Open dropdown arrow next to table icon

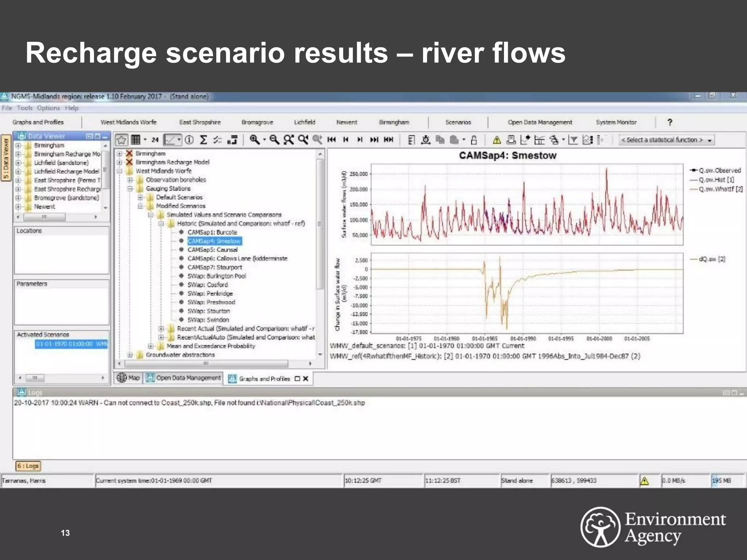click(x=145, y=140)
